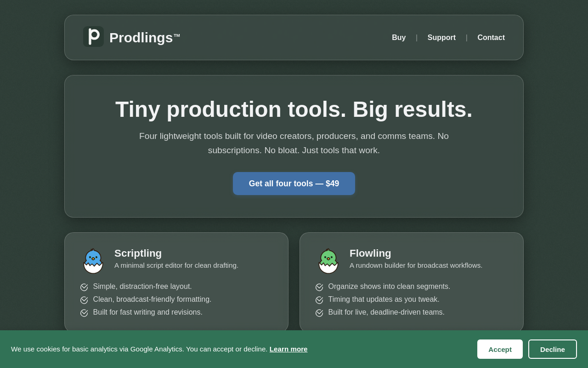Click checkmark icon beside 'Built for live, deadline-driven teams.'

319,313
